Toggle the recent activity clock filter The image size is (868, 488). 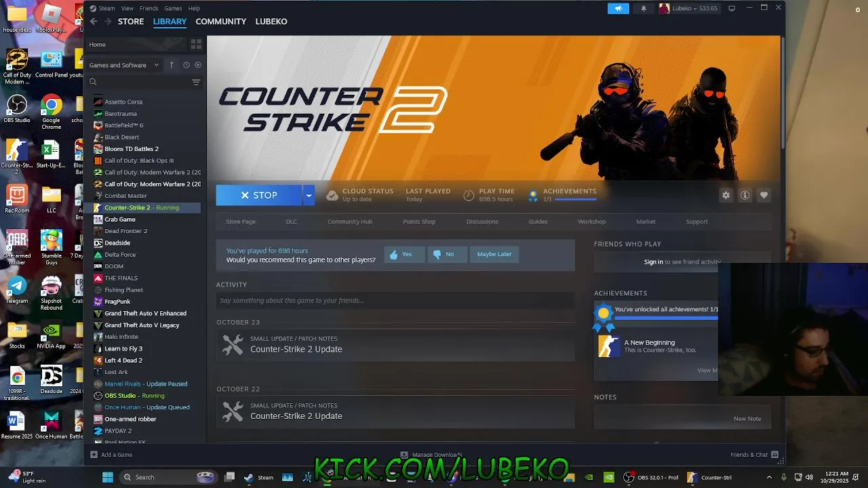pos(186,65)
